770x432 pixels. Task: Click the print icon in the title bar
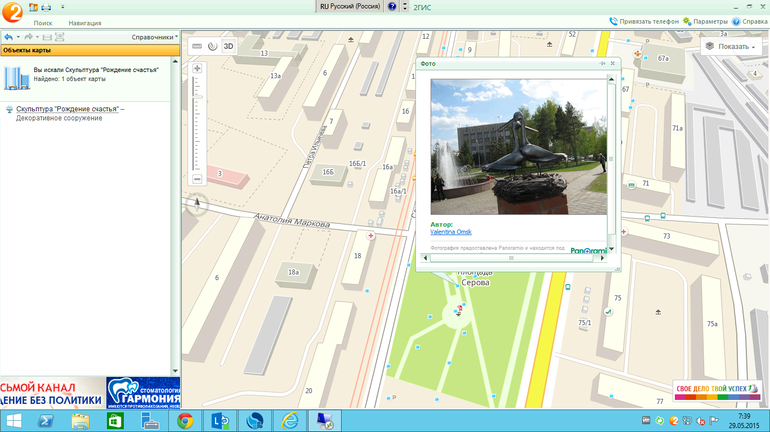tap(46, 7)
